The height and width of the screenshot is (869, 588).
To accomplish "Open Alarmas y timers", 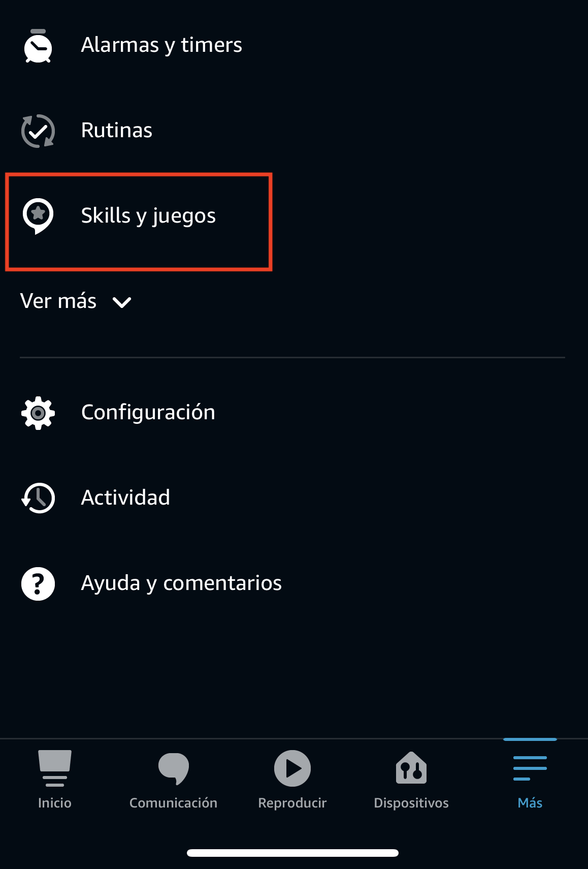I will (161, 45).
